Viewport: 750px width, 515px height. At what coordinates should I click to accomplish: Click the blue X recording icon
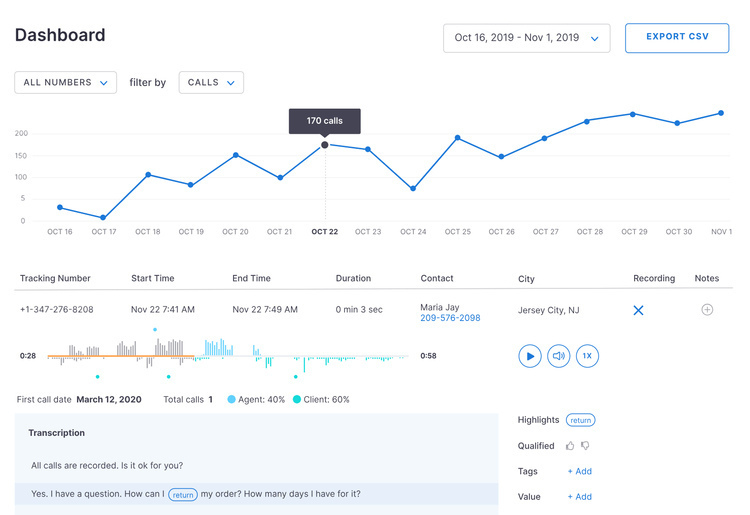pyautogui.click(x=638, y=311)
